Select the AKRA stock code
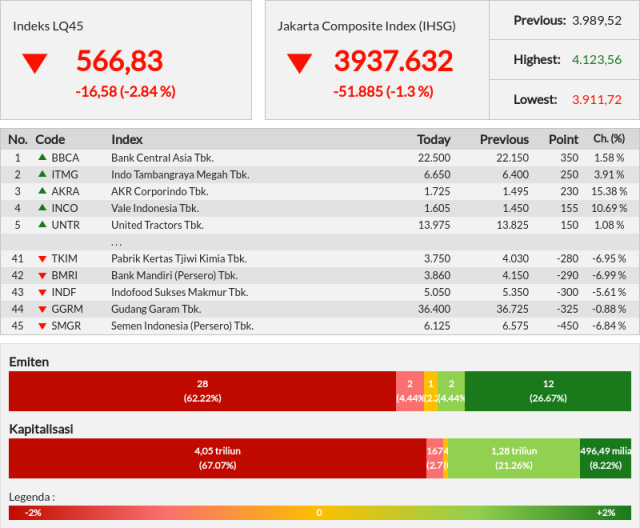Screen dimensions: 640x528 pyautogui.click(x=65, y=191)
